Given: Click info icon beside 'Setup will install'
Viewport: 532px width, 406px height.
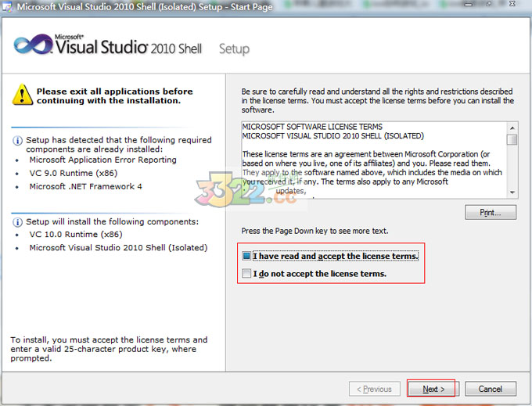Looking at the screenshot, I should pyautogui.click(x=17, y=222).
